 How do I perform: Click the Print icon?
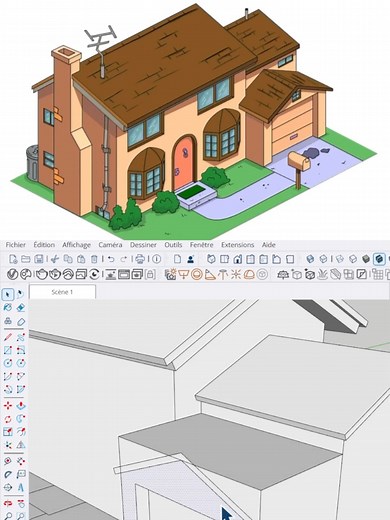[x=140, y=259]
